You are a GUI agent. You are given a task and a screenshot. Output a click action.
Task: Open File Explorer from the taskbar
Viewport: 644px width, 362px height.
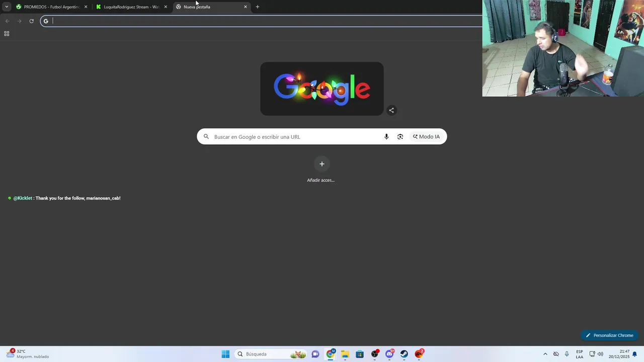(x=345, y=354)
